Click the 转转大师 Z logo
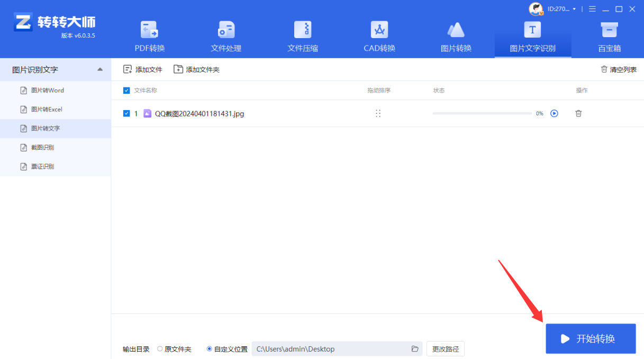The height and width of the screenshot is (359, 644). point(23,22)
